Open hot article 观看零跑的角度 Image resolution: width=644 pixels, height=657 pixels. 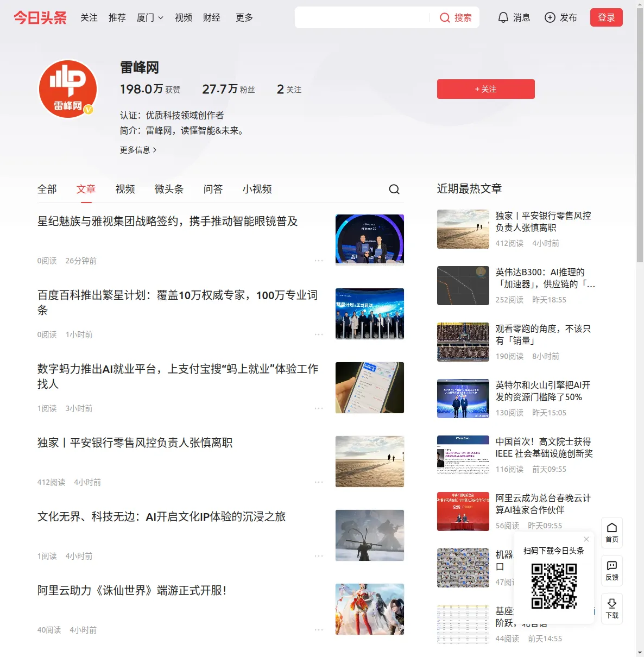(543, 334)
